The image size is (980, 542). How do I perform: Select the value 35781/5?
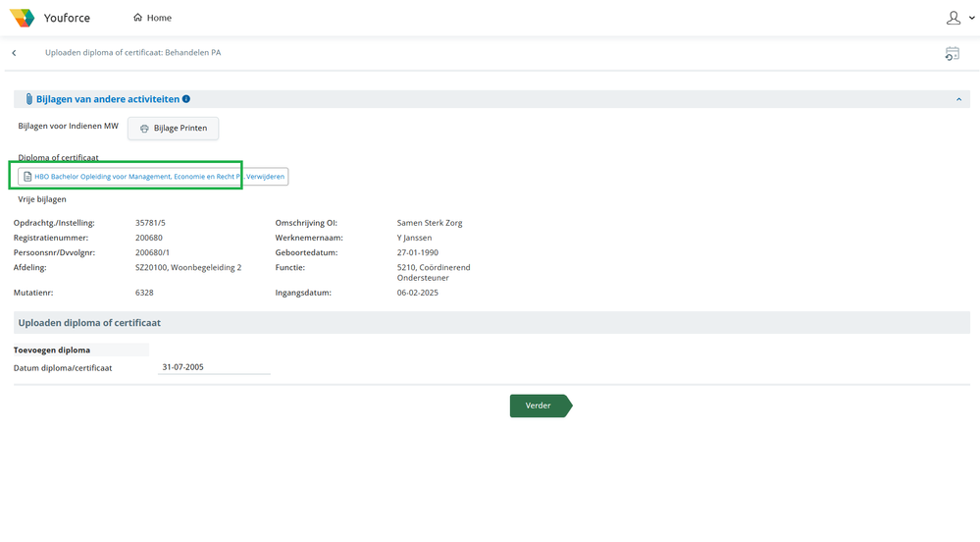click(x=151, y=223)
